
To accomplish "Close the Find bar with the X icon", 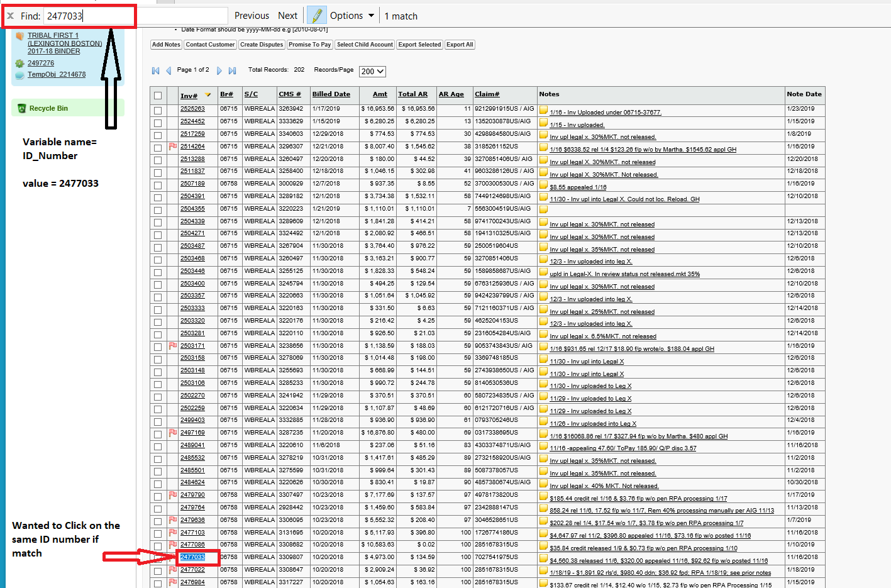I will click(x=10, y=16).
